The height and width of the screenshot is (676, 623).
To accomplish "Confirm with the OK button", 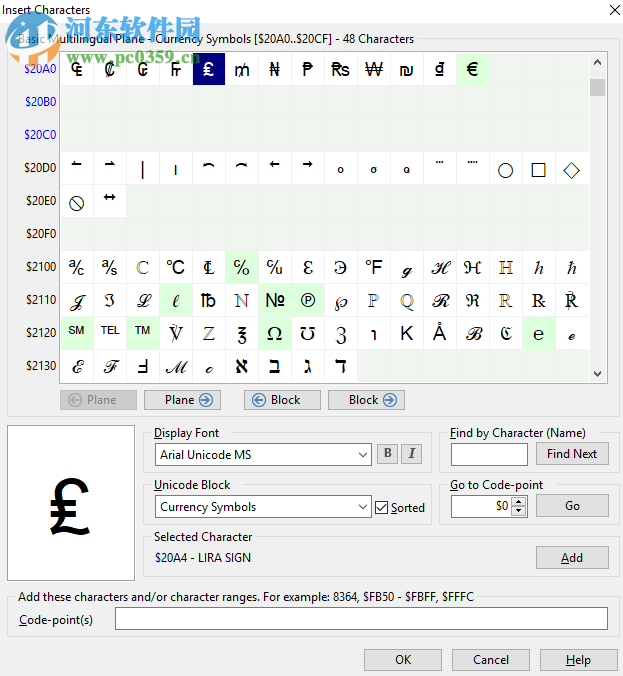I will (403, 660).
